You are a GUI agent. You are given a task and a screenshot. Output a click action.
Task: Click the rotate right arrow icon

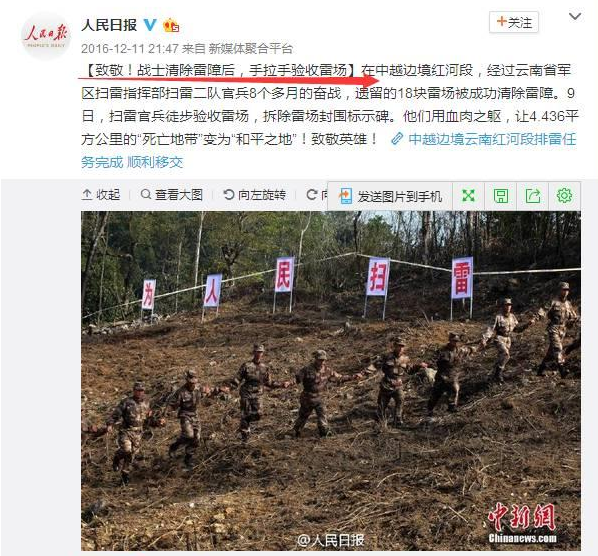(x=312, y=195)
